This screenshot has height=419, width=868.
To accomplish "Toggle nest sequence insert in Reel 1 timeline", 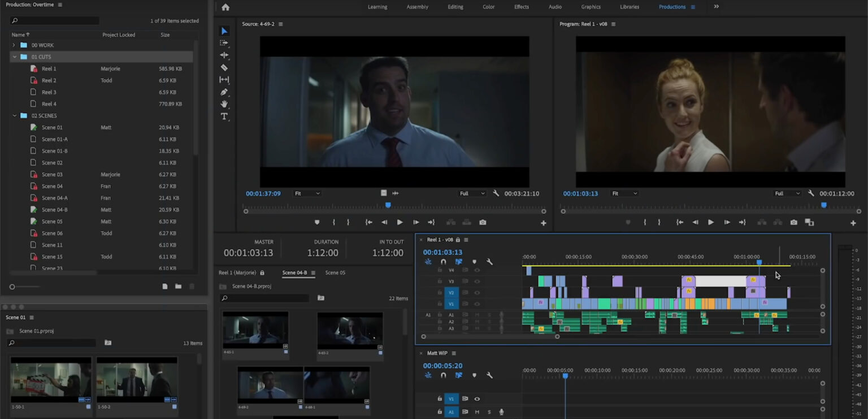I will point(428,262).
